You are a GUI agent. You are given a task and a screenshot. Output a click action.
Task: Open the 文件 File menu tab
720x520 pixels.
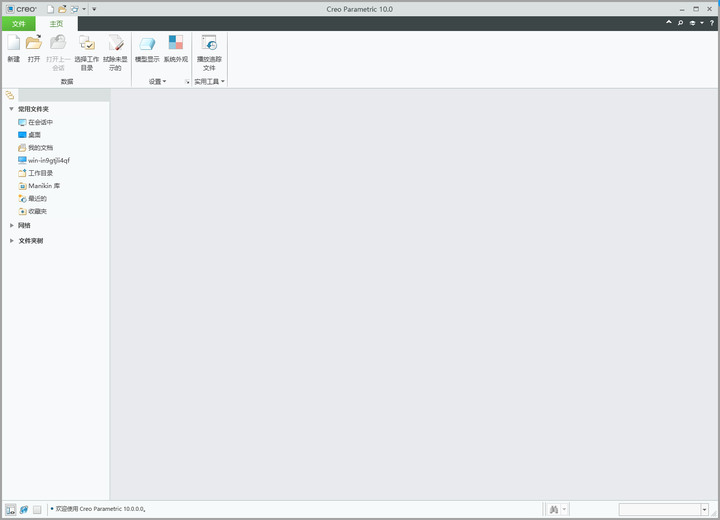tap(19, 24)
